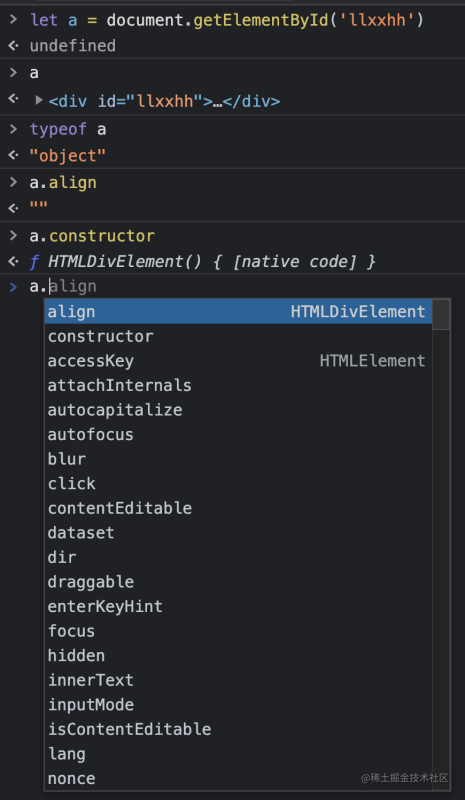This screenshot has height=800, width=465.
Task: Pick 'autofocus' from the completions
Action: pos(238,434)
